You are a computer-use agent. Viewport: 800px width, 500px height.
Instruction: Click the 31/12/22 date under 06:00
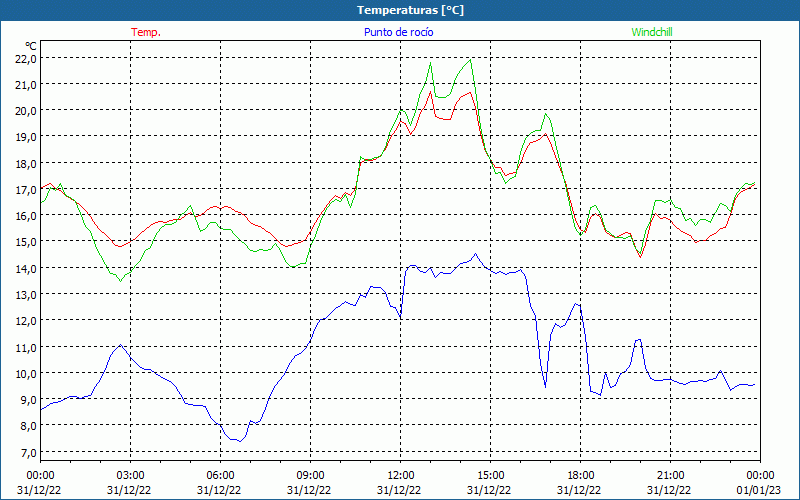tap(219, 490)
